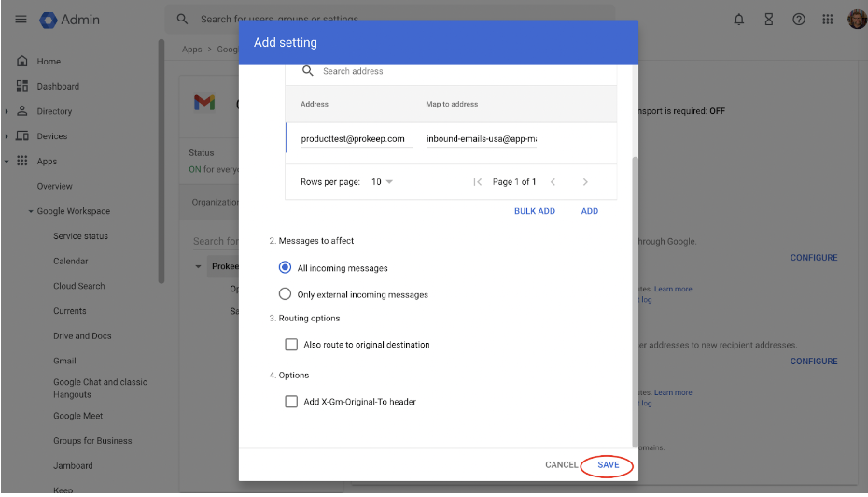Image resolution: width=868 pixels, height=497 pixels.
Task: Click the Apps grid icon in sidebar
Action: [22, 161]
